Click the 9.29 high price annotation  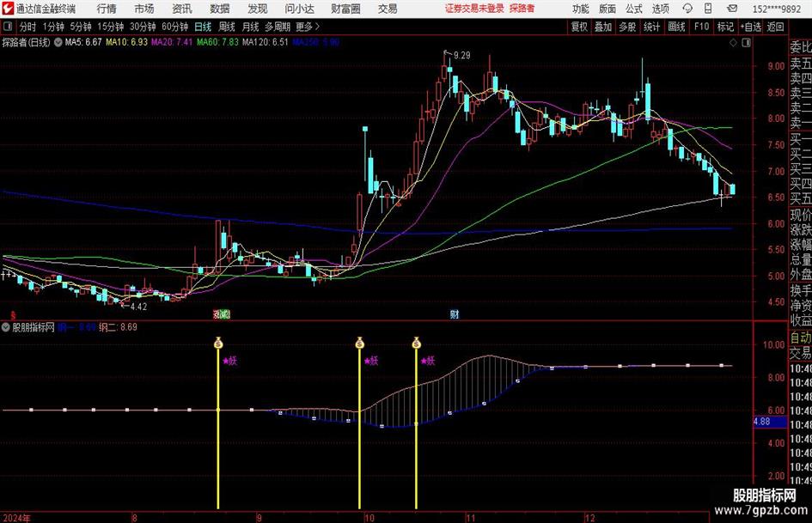coord(462,56)
